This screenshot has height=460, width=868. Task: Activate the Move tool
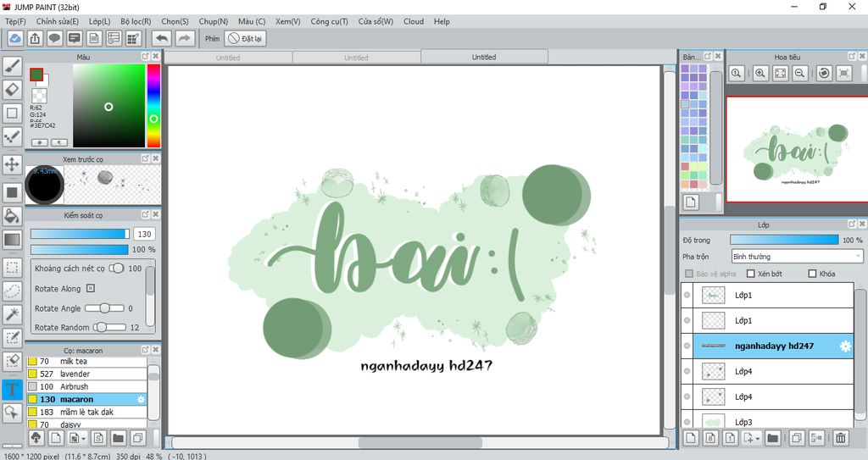12,164
